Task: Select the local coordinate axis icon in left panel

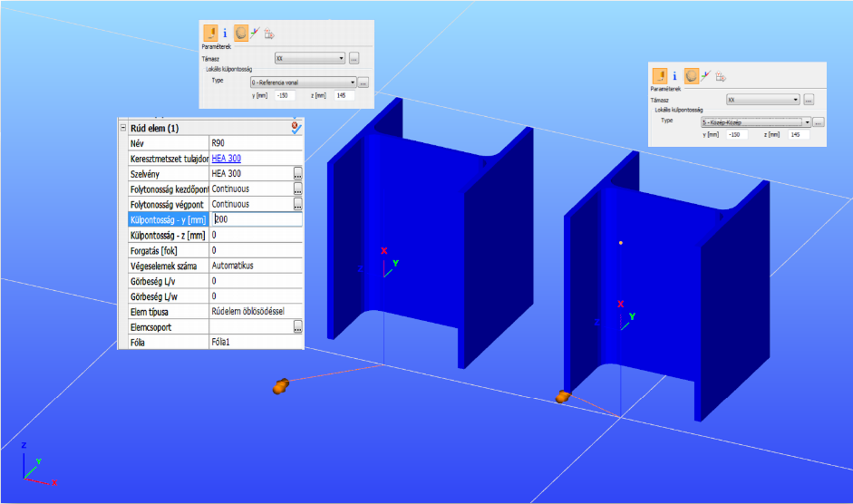Action: [x=255, y=34]
